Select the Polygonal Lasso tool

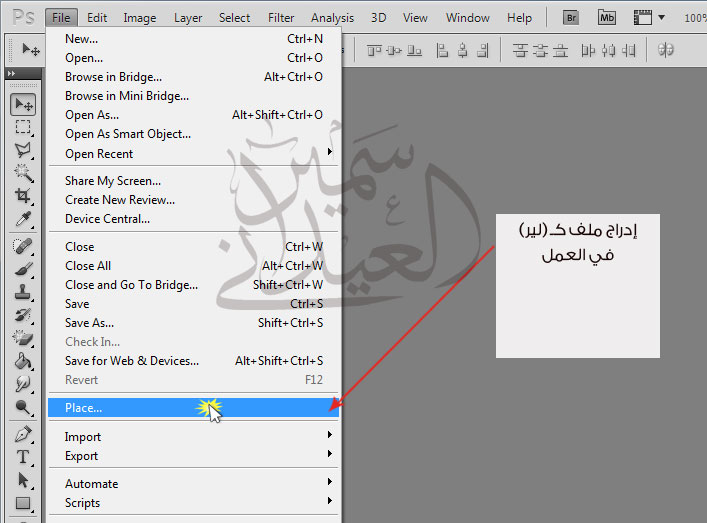point(23,150)
